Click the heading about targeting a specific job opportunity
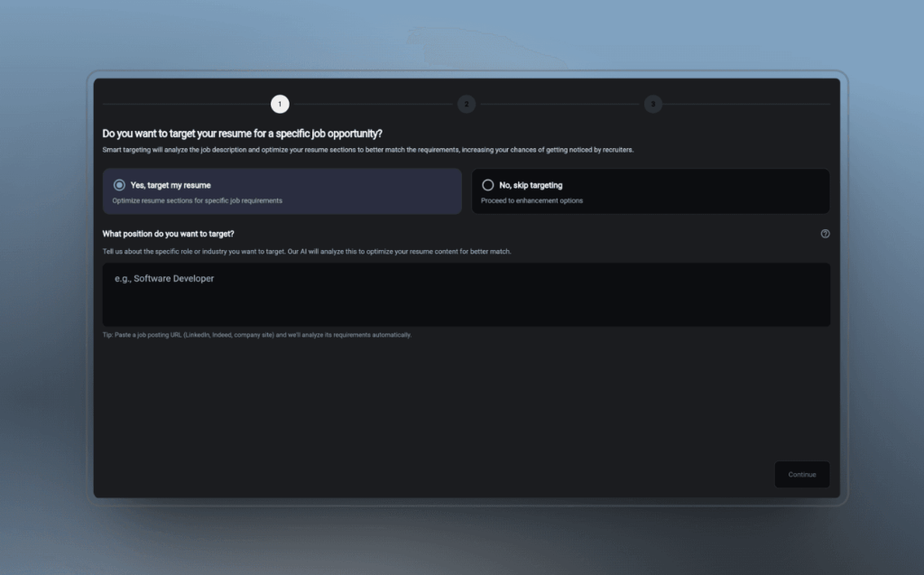Image resolution: width=924 pixels, height=575 pixels. (x=243, y=134)
